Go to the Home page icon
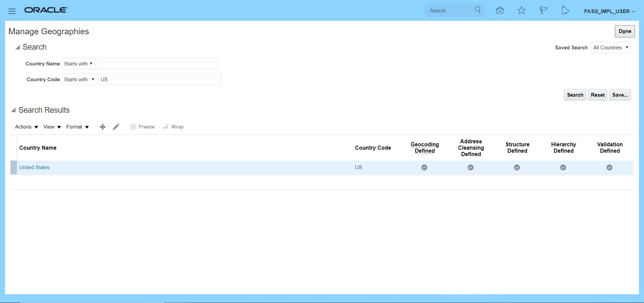Screen dimensions: 644x303 499,11
